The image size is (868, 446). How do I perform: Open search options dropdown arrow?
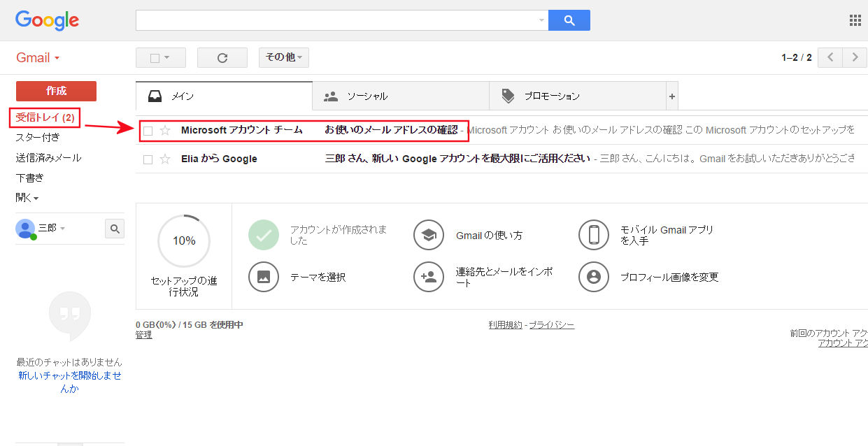(x=541, y=20)
